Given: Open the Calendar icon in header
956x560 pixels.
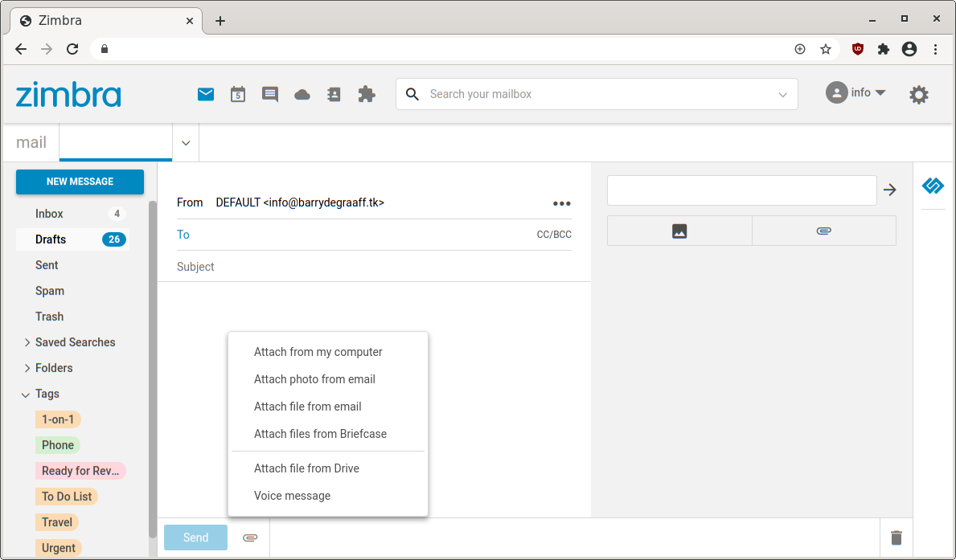Looking at the screenshot, I should pyautogui.click(x=238, y=95).
